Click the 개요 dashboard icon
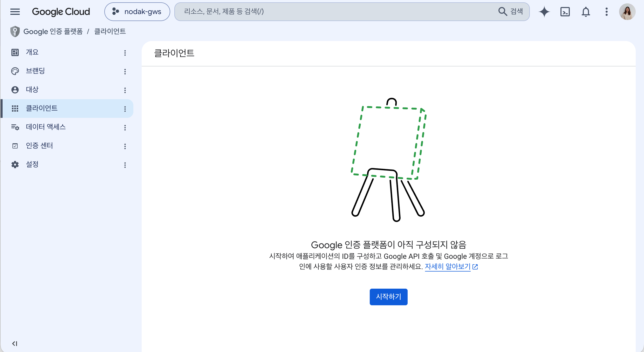The width and height of the screenshot is (644, 352). point(15,52)
